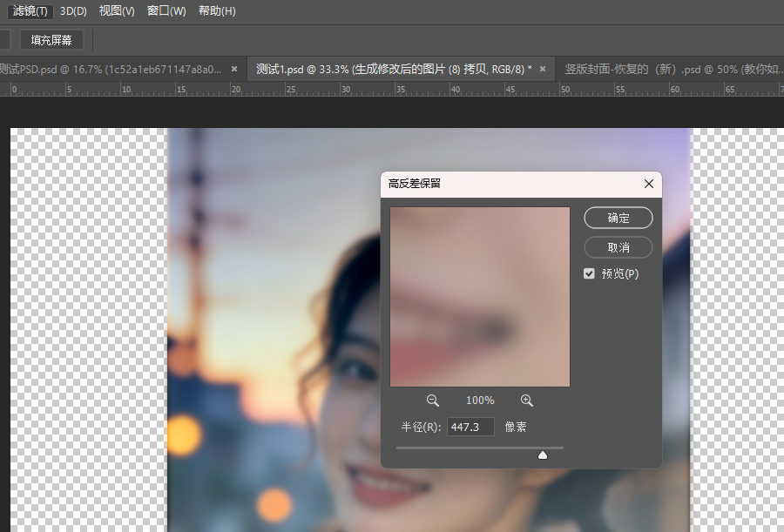Open the 滤镜(T) menu
784x532 pixels.
click(x=30, y=11)
